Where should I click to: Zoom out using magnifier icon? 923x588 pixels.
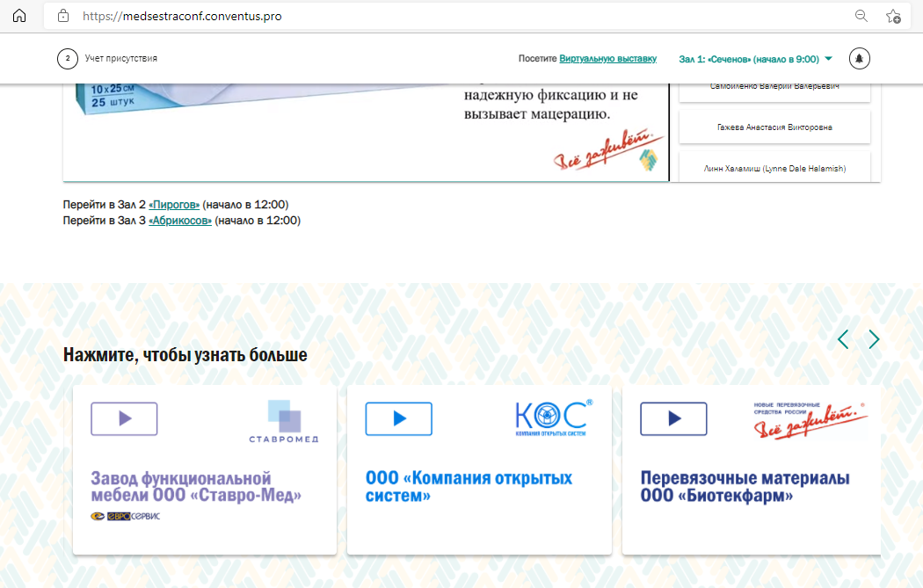861,16
